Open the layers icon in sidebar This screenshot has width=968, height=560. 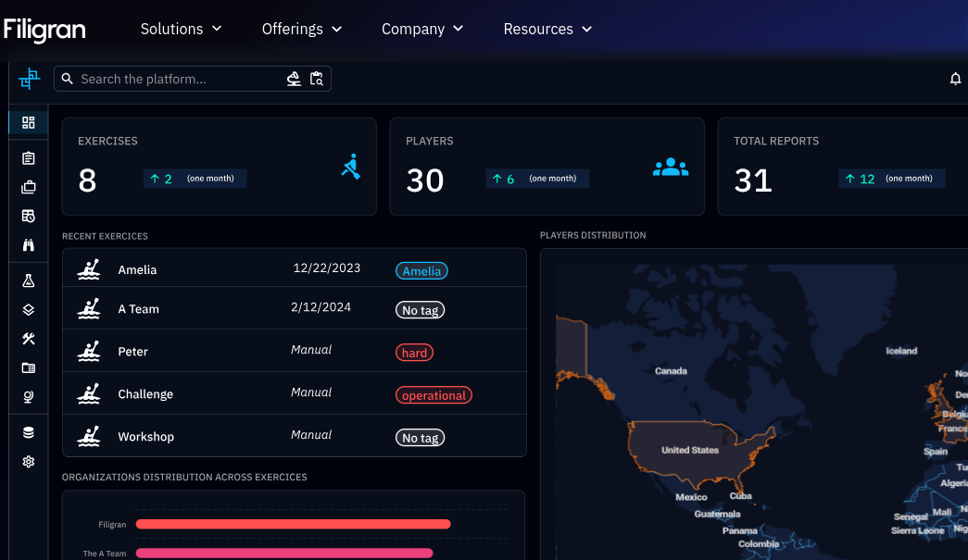point(29,309)
